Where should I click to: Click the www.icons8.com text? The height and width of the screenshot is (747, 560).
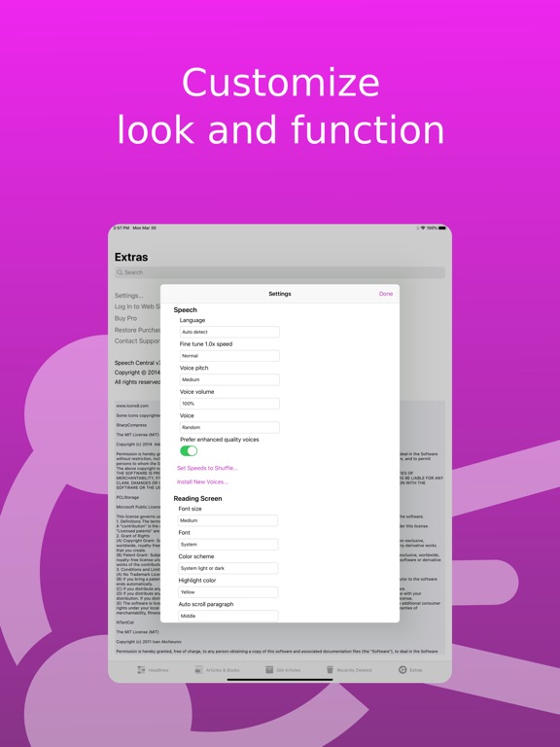coord(132,406)
